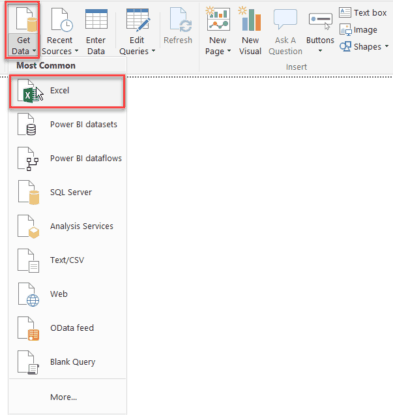Click the Get Data database icon
Viewport: 393px width, 415px height.
click(27, 19)
